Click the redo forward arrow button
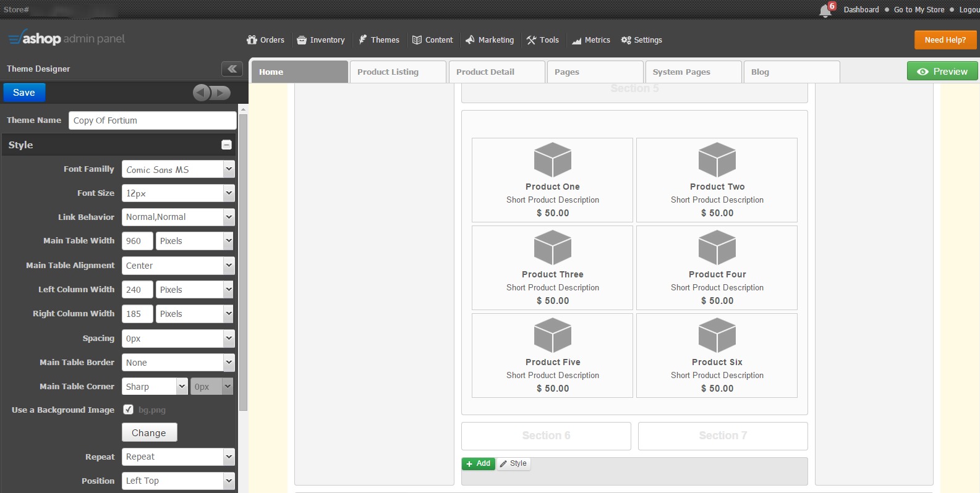The width and height of the screenshot is (980, 493). 221,93
